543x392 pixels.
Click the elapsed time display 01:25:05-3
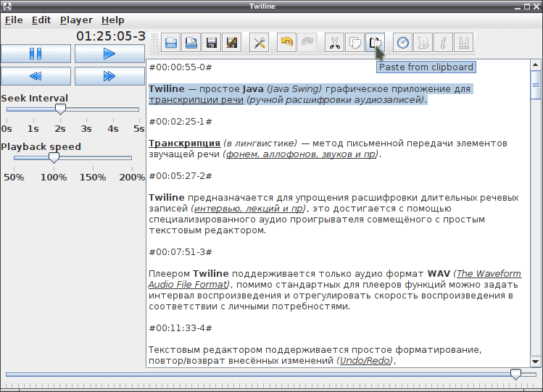[111, 36]
